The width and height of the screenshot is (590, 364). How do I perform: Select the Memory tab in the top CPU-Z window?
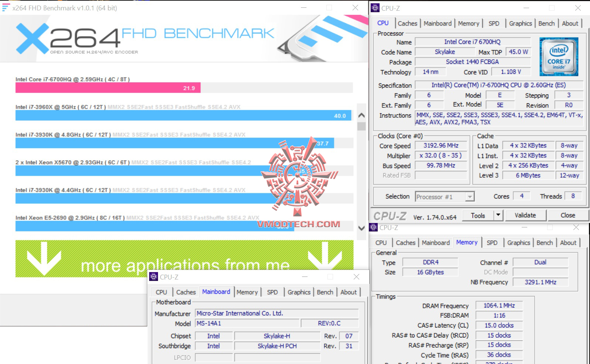(x=469, y=23)
